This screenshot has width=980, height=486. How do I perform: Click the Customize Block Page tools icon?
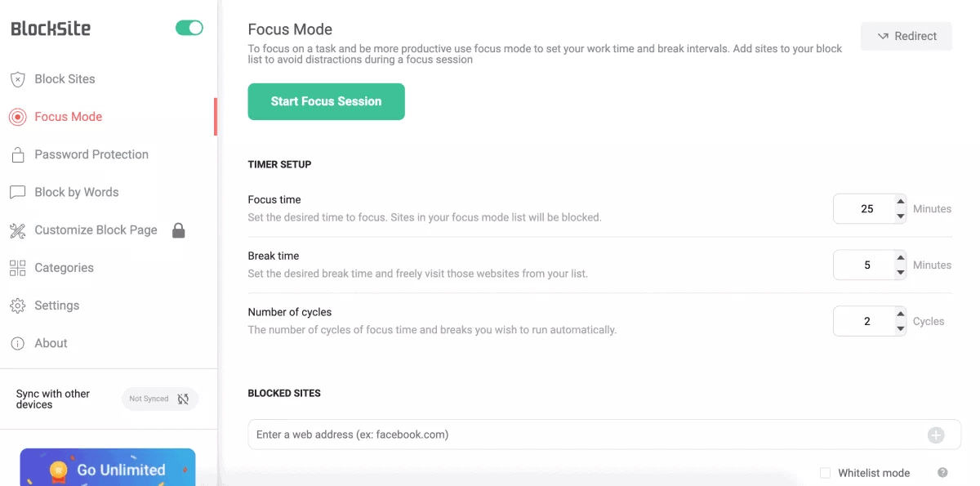click(18, 230)
